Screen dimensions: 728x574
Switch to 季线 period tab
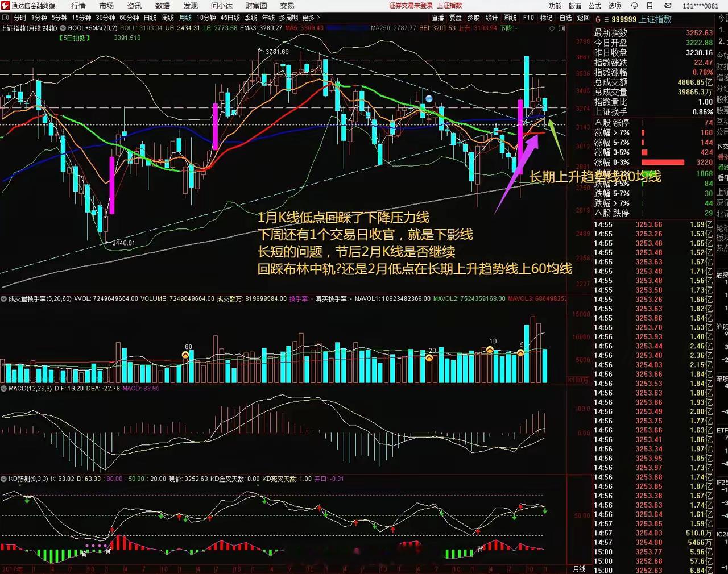[251, 18]
